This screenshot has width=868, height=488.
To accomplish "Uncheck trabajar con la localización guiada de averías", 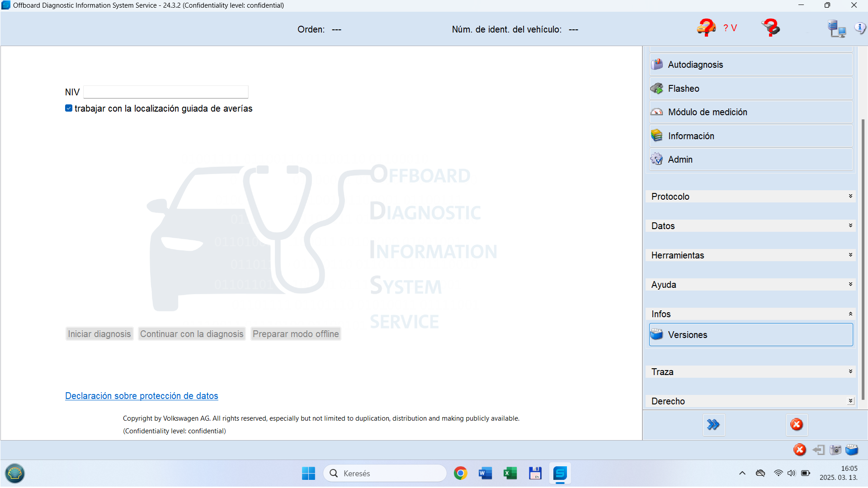I will [x=69, y=108].
